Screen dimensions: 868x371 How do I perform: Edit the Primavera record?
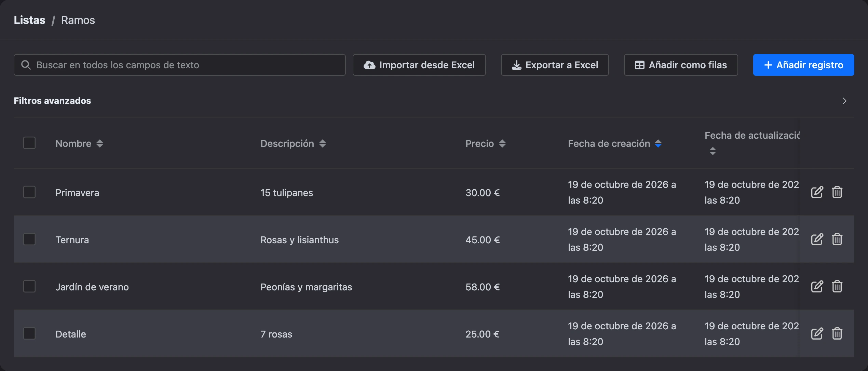[x=817, y=192]
